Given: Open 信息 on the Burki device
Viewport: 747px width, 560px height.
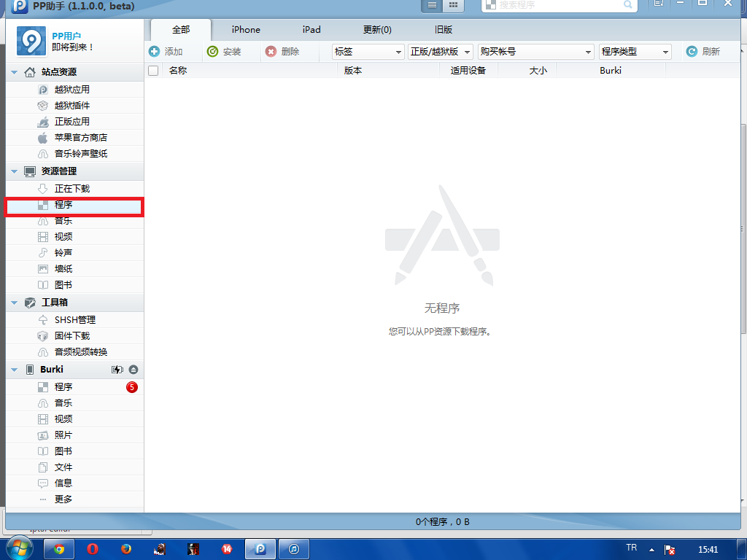Looking at the screenshot, I should [74, 483].
